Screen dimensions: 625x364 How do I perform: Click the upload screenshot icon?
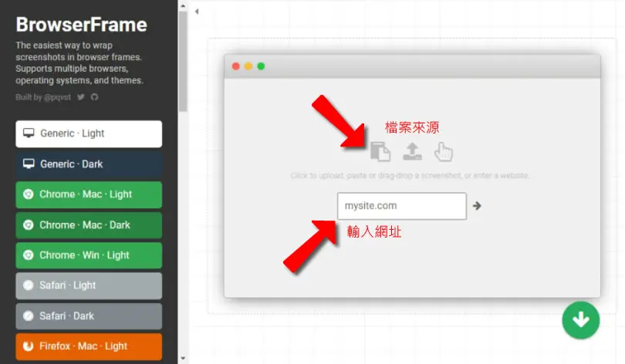coord(412,151)
